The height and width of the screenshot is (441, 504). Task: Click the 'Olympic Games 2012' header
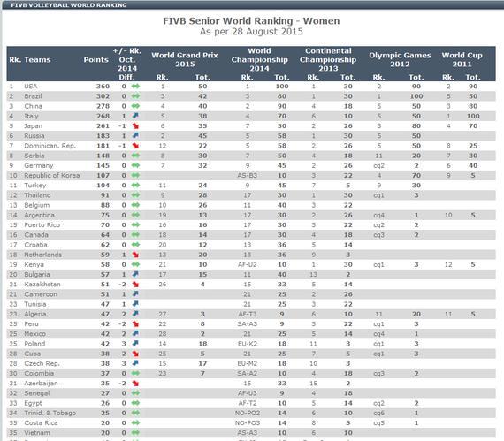tap(400, 59)
